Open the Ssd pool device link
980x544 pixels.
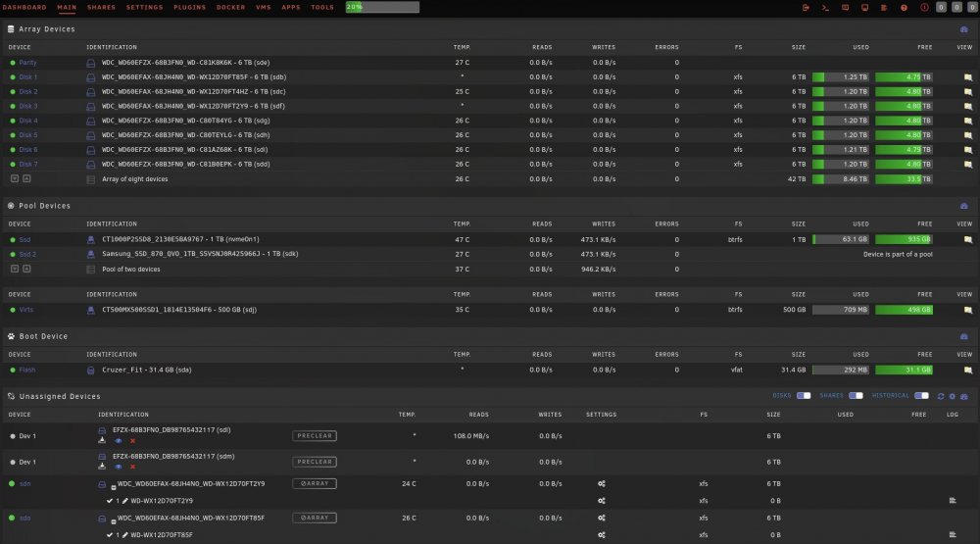pyautogui.click(x=24, y=239)
